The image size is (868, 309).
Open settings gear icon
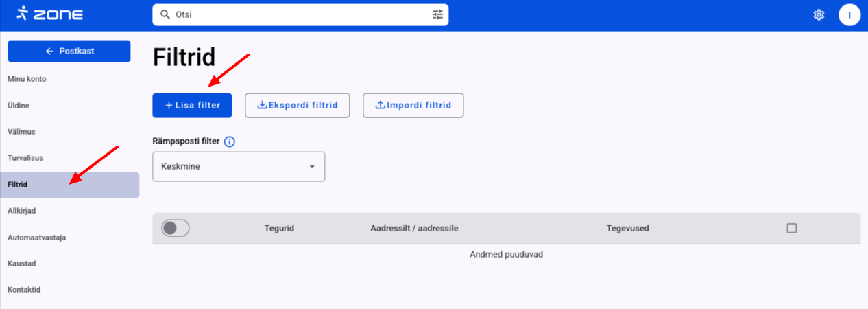pos(818,14)
